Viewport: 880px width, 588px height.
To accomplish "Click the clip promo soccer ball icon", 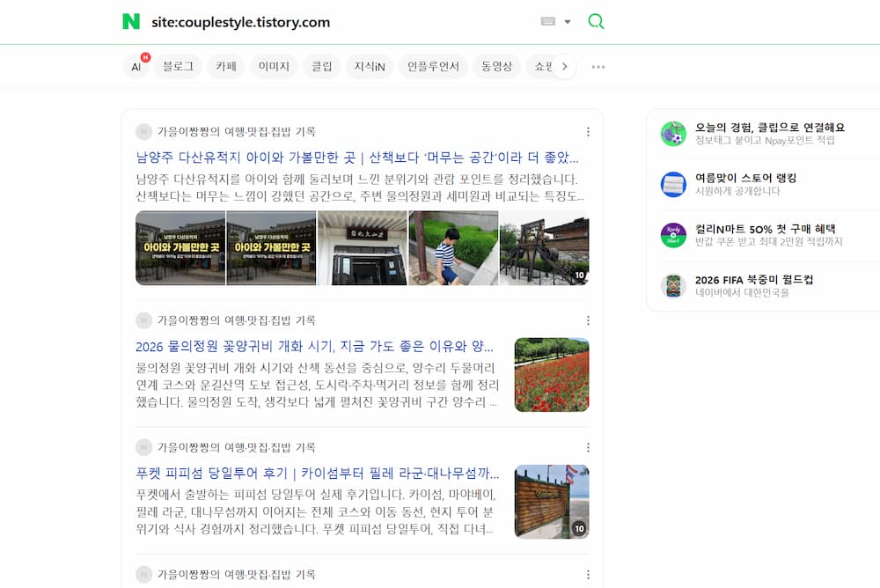I will (x=673, y=134).
